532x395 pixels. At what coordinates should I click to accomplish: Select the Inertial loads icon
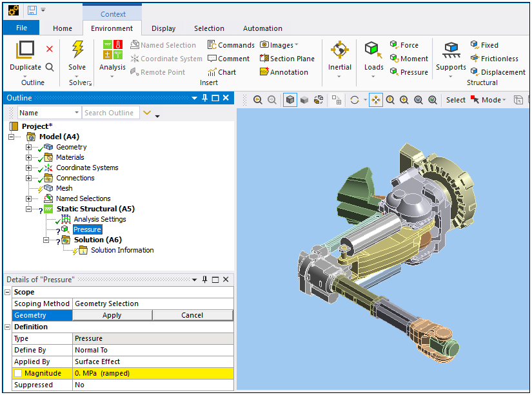click(x=339, y=50)
